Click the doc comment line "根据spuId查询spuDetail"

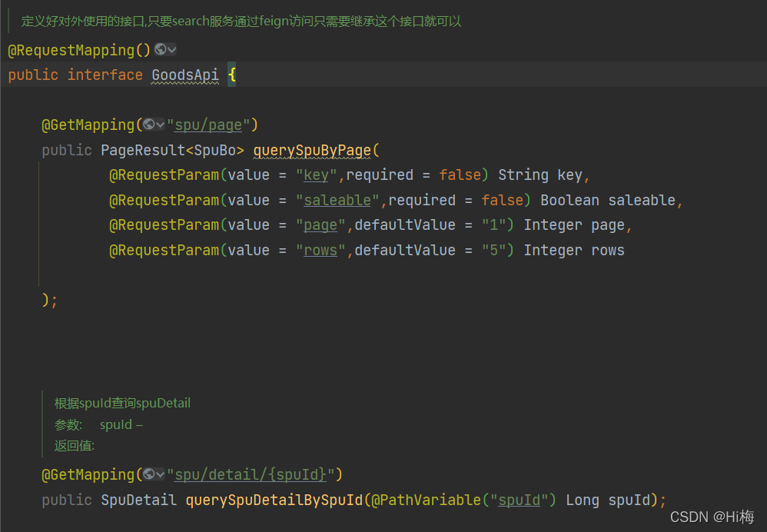pyautogui.click(x=122, y=404)
